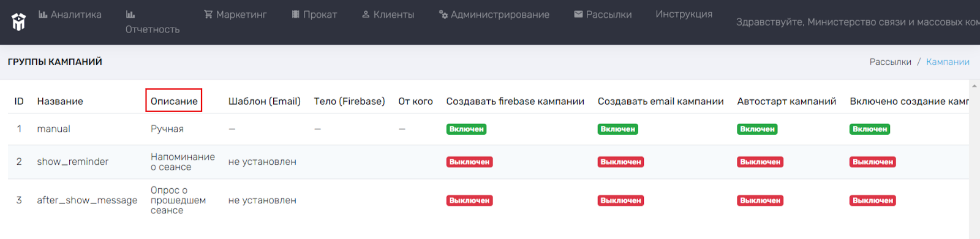980x239 pixels.
Task: Toggle after_show_message autostart Выключен badge
Action: tap(760, 200)
